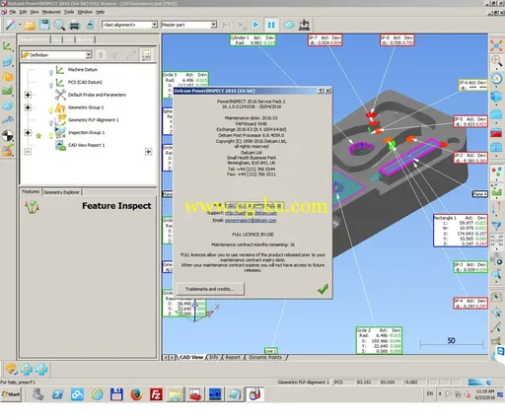The height and width of the screenshot is (420, 505).
Task: Click the Pause button in the toolbar
Action: point(271,25)
